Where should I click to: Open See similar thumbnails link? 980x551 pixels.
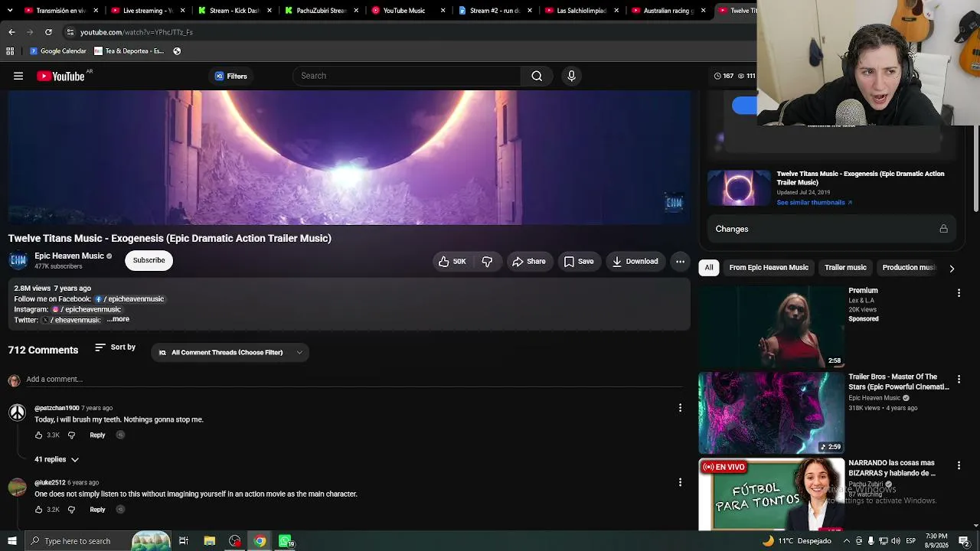pyautogui.click(x=814, y=203)
